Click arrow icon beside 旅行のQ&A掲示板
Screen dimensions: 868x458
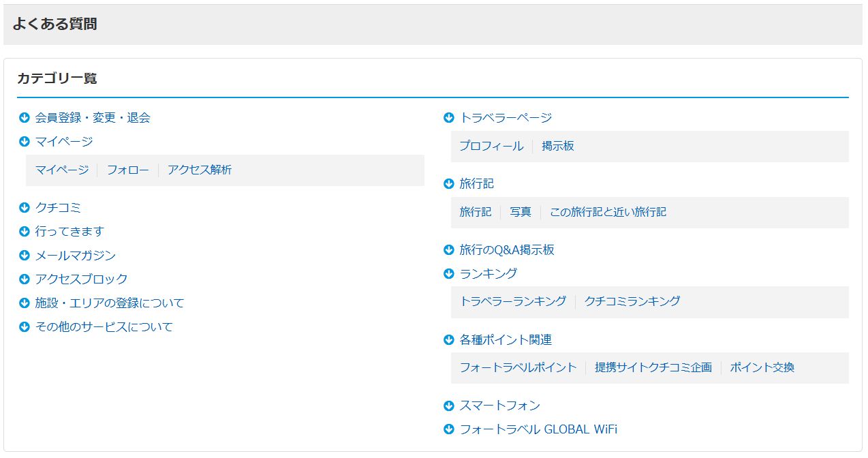448,250
